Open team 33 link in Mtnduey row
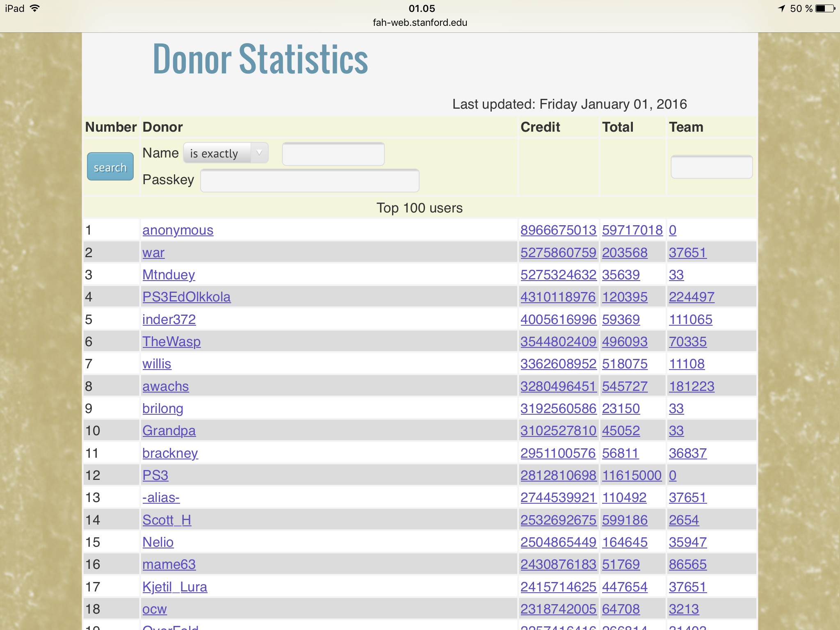 (x=676, y=274)
